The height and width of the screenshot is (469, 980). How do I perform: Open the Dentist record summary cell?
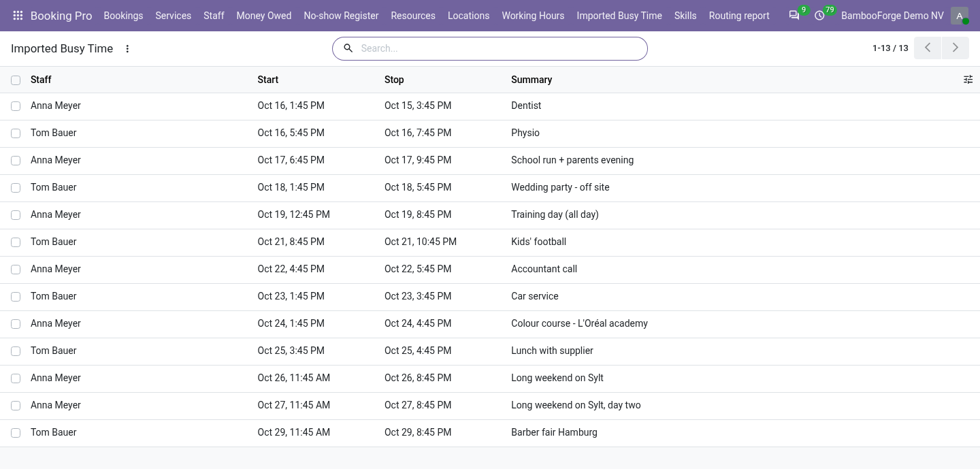(526, 106)
